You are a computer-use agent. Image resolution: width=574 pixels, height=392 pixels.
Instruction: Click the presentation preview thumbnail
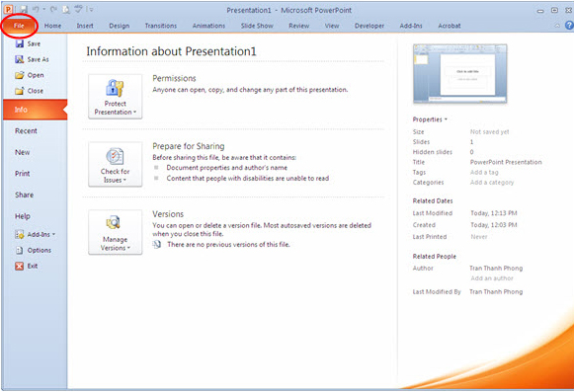pyautogui.click(x=460, y=74)
